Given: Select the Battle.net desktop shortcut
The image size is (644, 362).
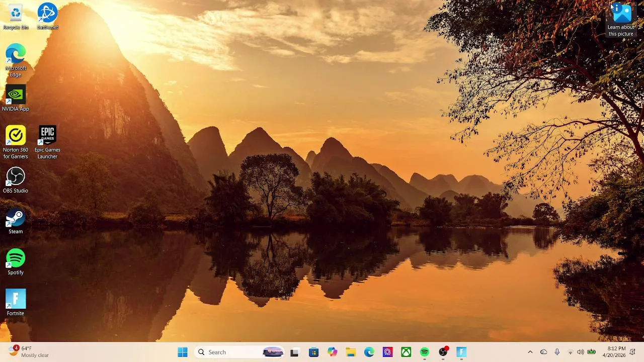Looking at the screenshot, I should (x=47, y=17).
